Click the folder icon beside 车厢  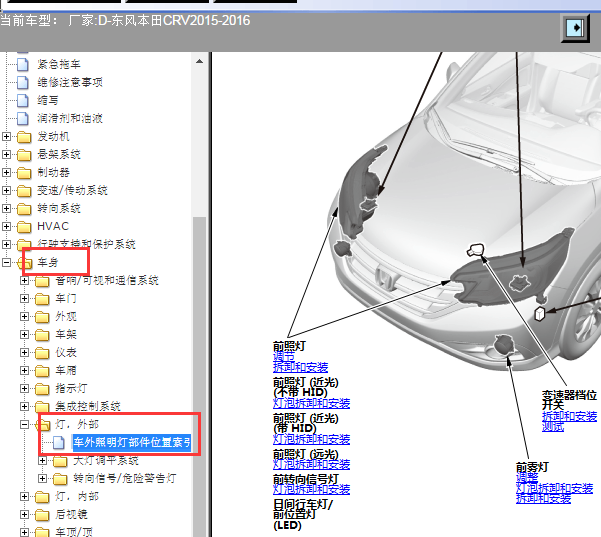click(x=42, y=371)
